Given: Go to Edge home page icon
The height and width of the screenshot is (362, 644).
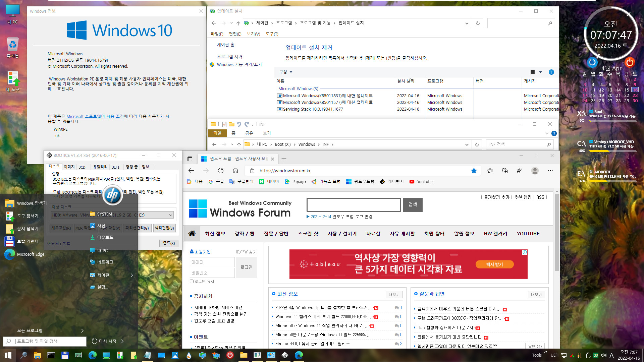Looking at the screenshot, I should click(235, 171).
